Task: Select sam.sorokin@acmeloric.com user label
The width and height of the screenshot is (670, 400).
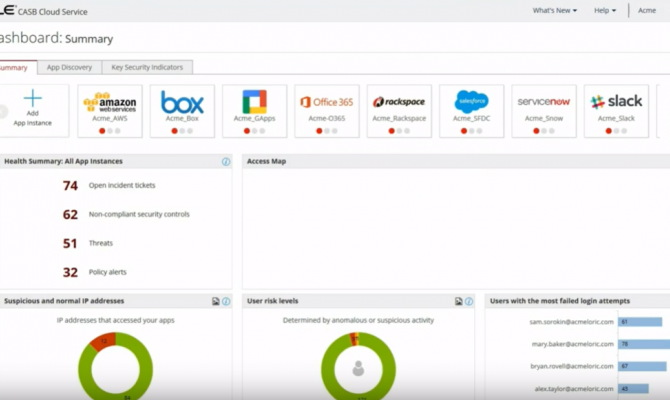Action: coord(571,322)
